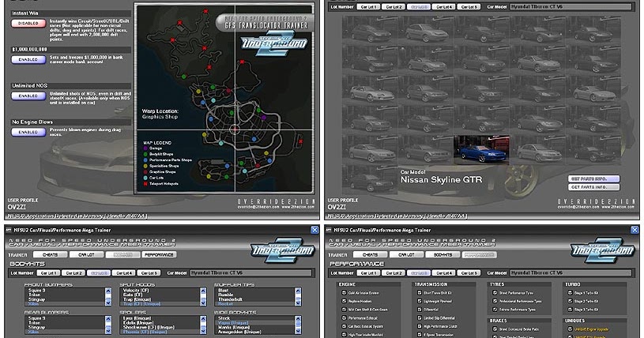Click the Garage purple dot in Map Legend
Viewport: 644px width, 338px height.
click(x=145, y=148)
